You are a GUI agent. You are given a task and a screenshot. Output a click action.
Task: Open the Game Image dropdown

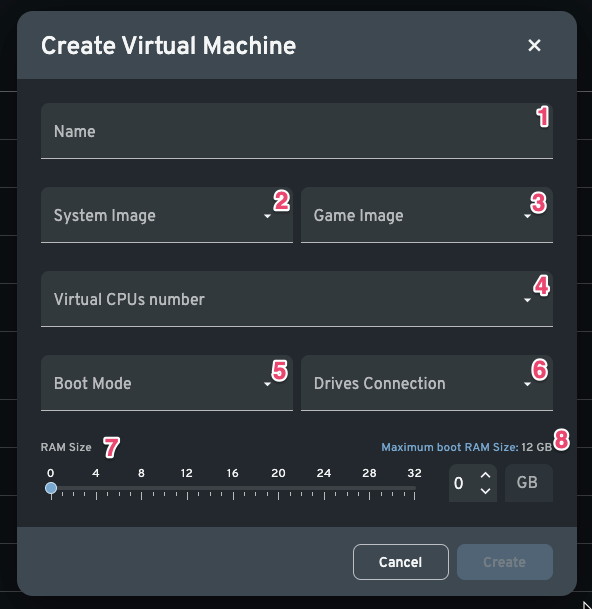point(427,215)
